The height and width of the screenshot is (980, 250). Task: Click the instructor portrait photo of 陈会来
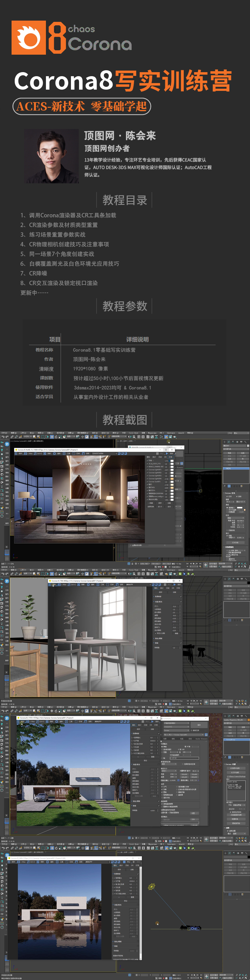(51, 156)
